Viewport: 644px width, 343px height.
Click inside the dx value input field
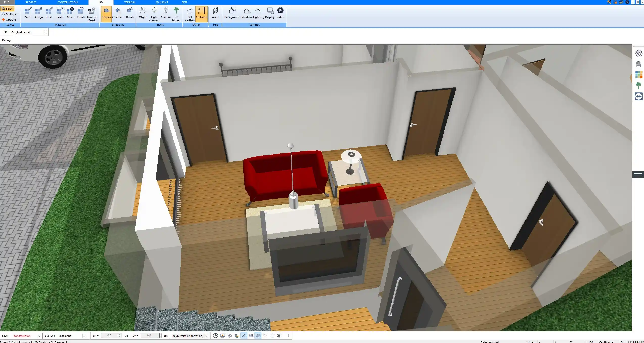tap(109, 336)
